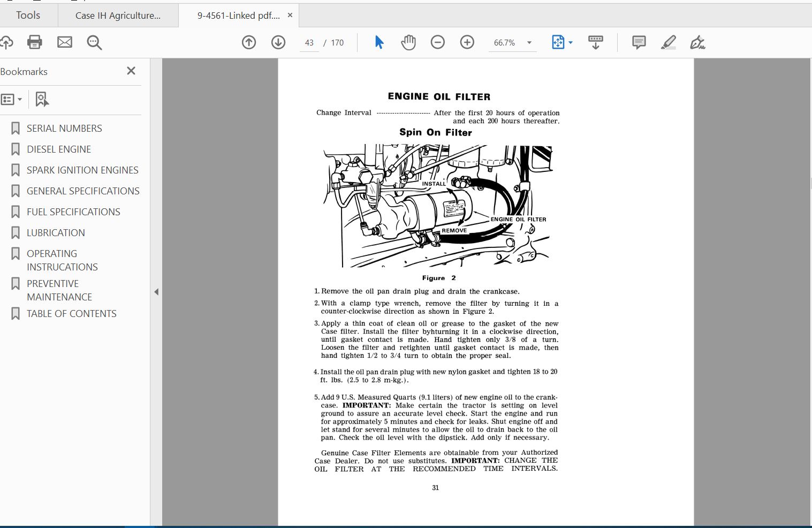Choose the selection arrow tool
812x528 pixels.
coord(379,42)
